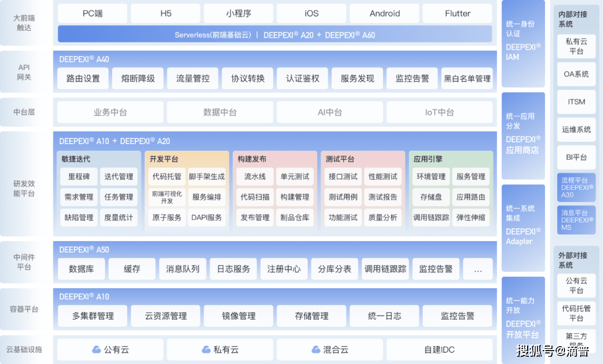603x364 pixels.
Task: Click the "H5" front-end box
Action: [165, 13]
